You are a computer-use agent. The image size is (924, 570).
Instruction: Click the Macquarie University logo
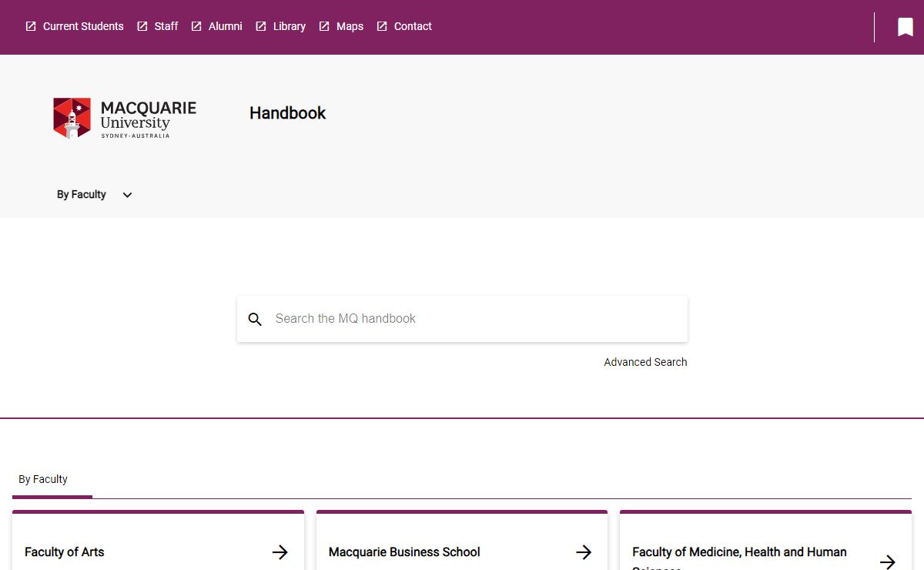click(x=125, y=118)
